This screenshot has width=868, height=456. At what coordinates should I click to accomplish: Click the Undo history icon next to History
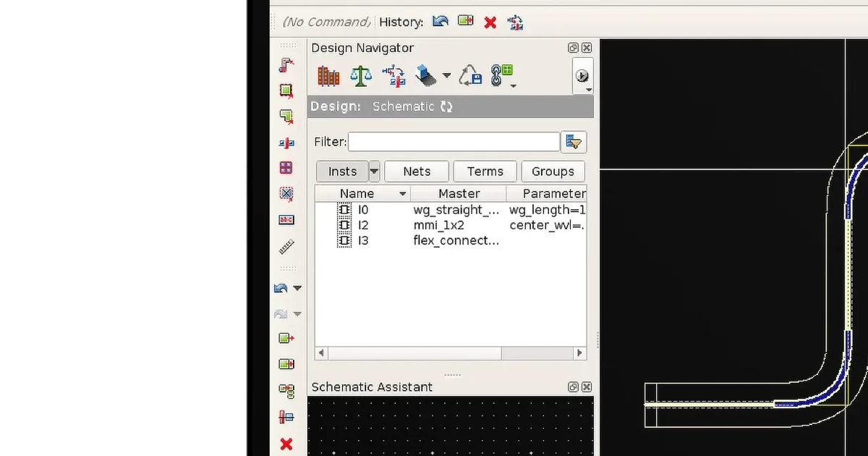(x=440, y=22)
